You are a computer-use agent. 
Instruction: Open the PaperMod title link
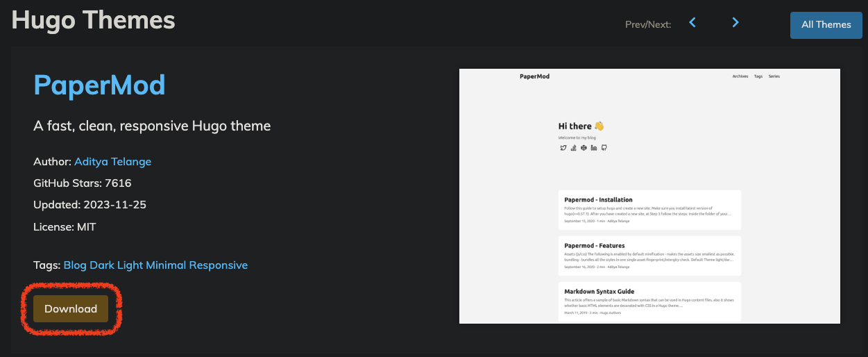point(99,85)
